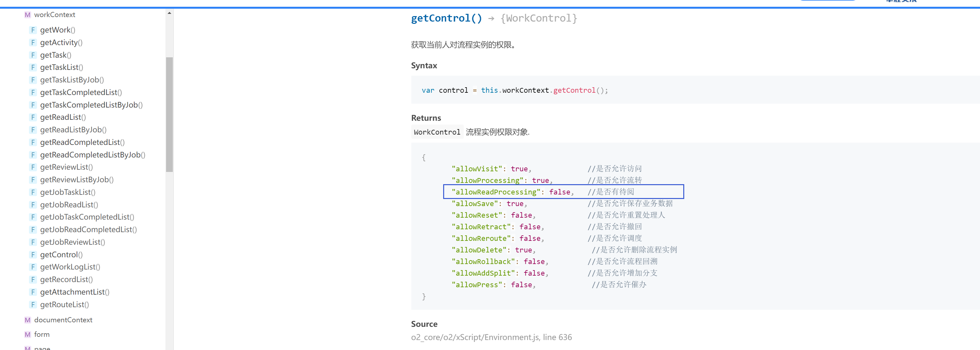
Task: Click the F icon beside getAttachmentList()
Action: point(33,292)
